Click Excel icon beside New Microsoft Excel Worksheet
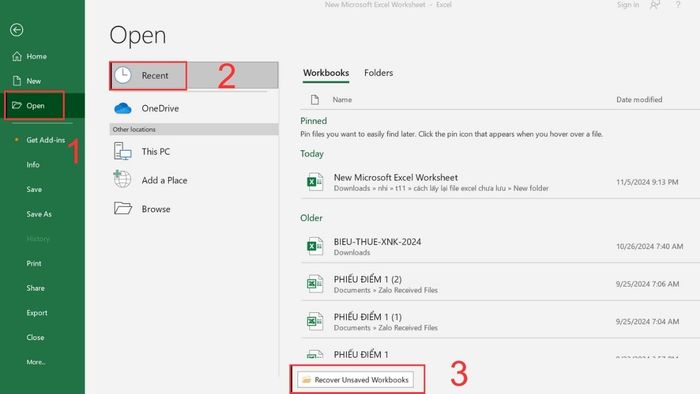This screenshot has height=394, width=700. pos(315,182)
